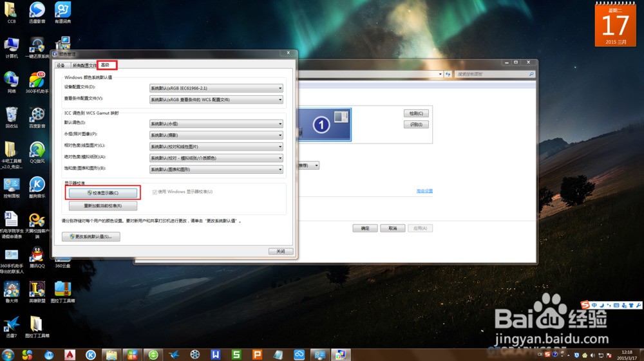Click the 更改系统默认值 button
Screen dimensions: 644x361
tap(91, 237)
